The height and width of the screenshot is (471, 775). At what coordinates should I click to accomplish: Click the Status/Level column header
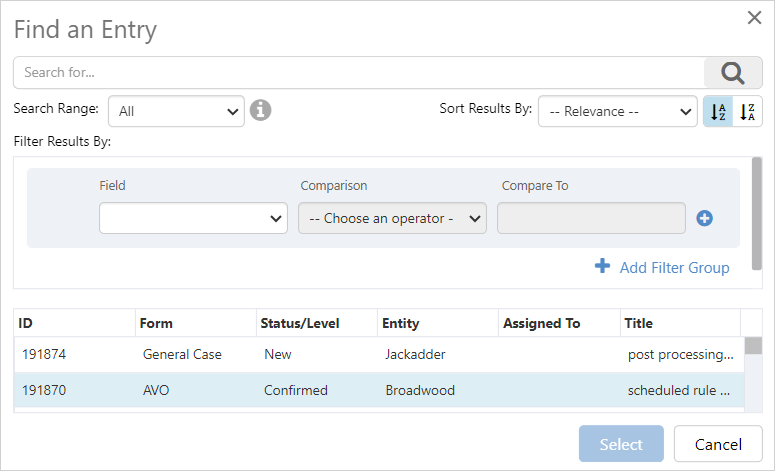pyautogui.click(x=316, y=323)
